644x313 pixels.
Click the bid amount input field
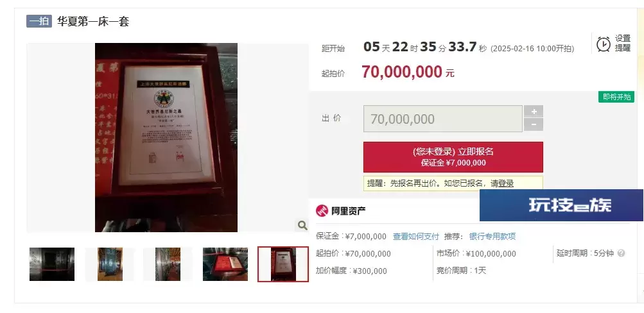tap(443, 119)
